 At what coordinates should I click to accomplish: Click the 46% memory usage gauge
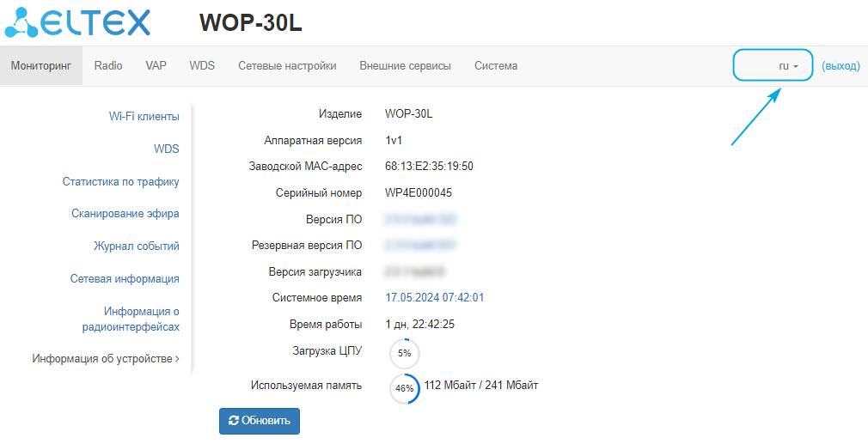coord(404,389)
